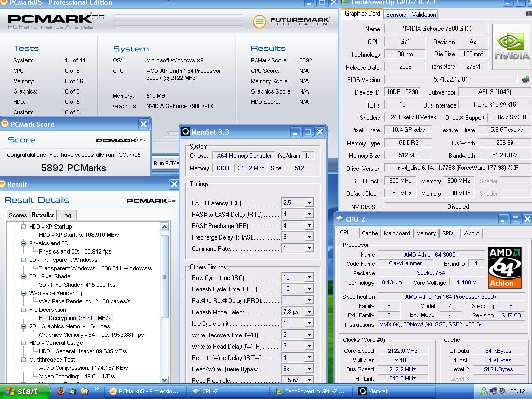Open the SPD tab in CPU-Z
532x399 pixels.
(x=448, y=233)
